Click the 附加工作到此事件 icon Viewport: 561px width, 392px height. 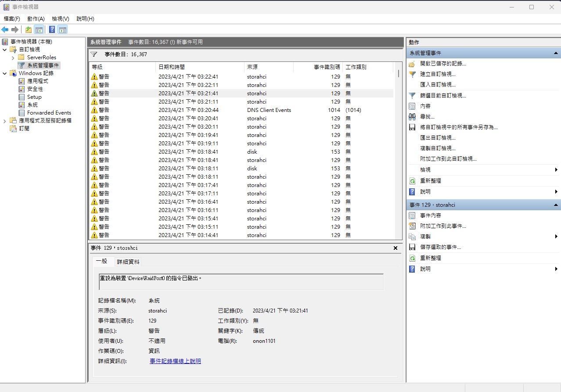(412, 226)
